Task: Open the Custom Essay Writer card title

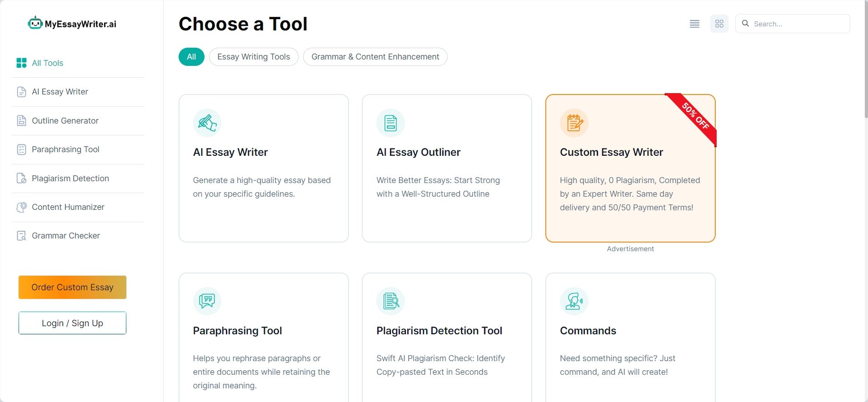Action: tap(611, 152)
